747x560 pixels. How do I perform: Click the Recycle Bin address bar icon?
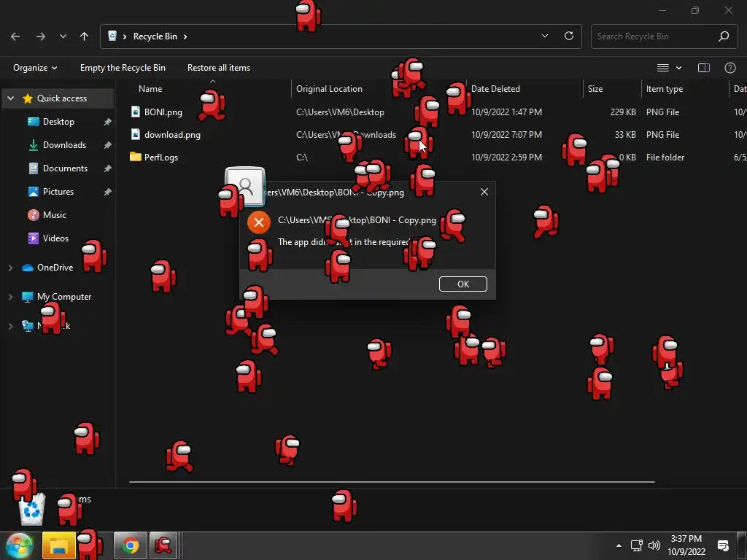click(x=112, y=36)
